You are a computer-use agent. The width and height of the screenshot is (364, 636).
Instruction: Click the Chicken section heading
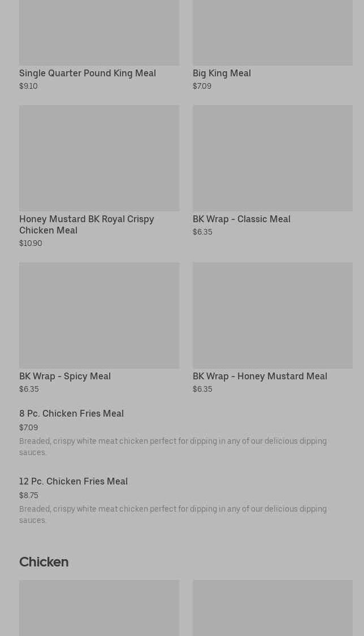(x=44, y=562)
